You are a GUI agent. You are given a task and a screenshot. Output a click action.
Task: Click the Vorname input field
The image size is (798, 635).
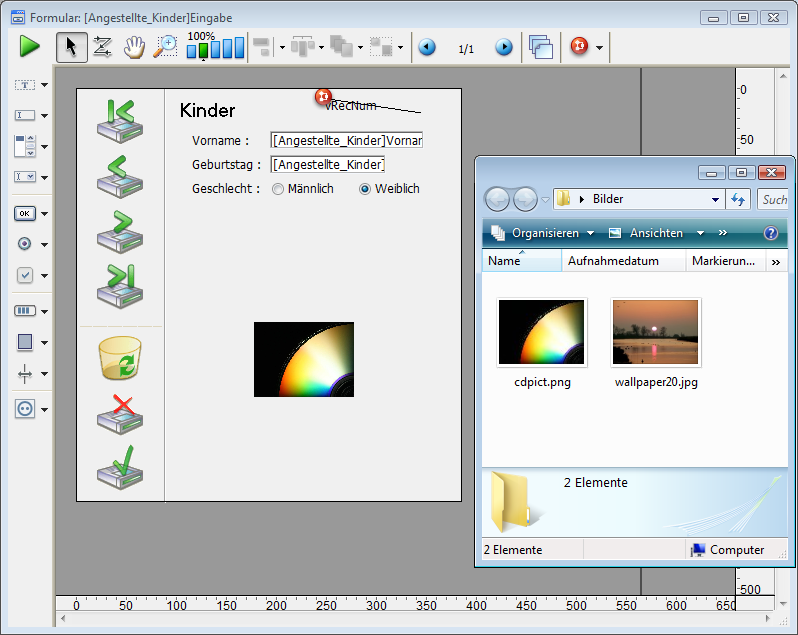[347, 141]
